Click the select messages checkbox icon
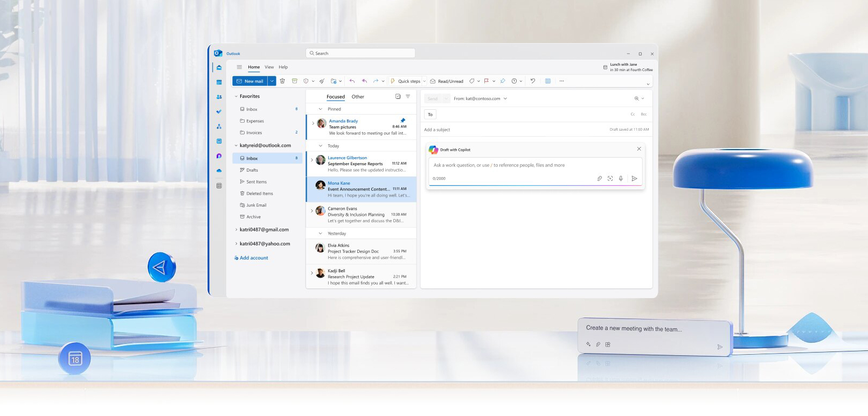This screenshot has width=868, height=416. tap(398, 97)
